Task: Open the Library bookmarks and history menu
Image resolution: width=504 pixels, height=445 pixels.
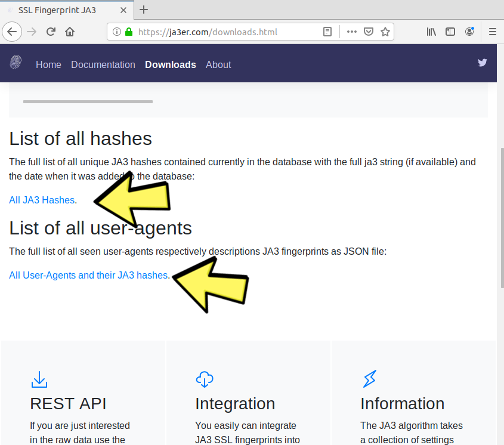Action: click(431, 32)
